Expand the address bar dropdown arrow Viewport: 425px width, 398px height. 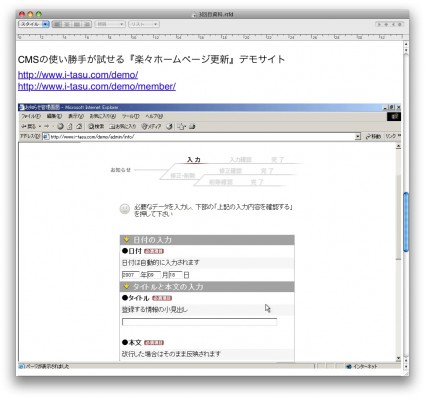[358, 137]
